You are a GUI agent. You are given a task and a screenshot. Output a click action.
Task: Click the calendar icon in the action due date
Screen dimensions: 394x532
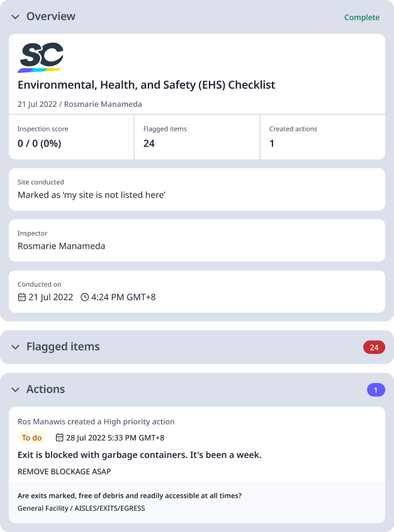(60, 438)
